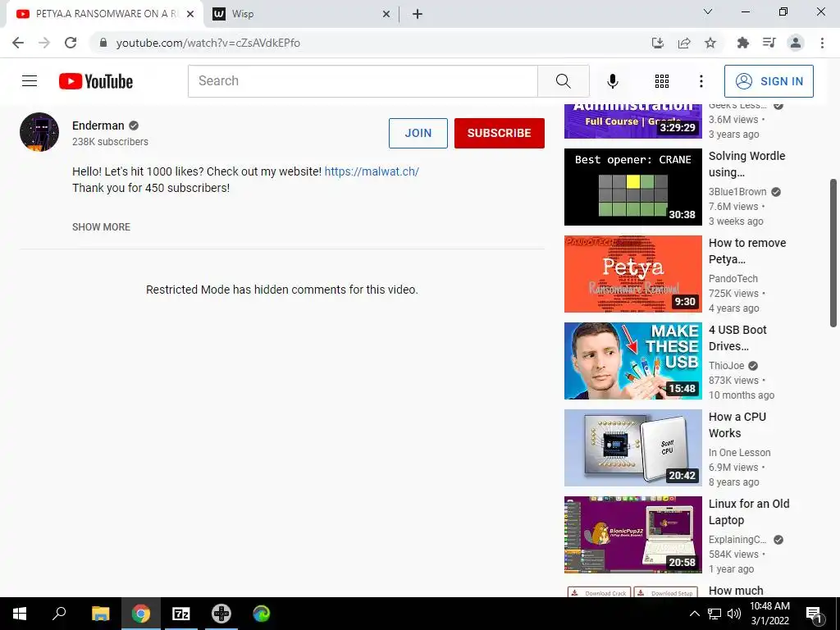Click the install app icon in address bar
This screenshot has height=630, width=840.
coord(657,43)
